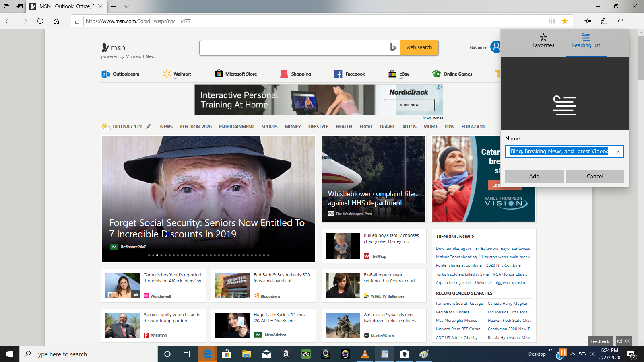The width and height of the screenshot is (644, 362).
Task: Open Dow tumbles again trending link
Action: point(453,249)
